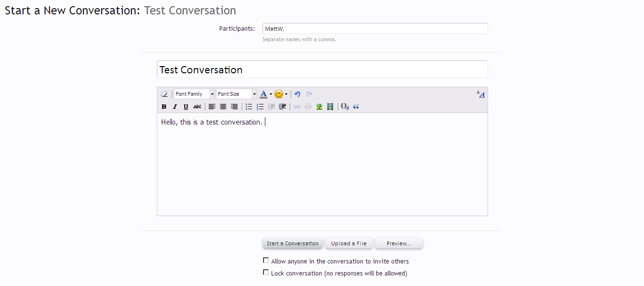Screen dimensions: 644x286
Task: Toggle underline formatting
Action: tap(186, 106)
